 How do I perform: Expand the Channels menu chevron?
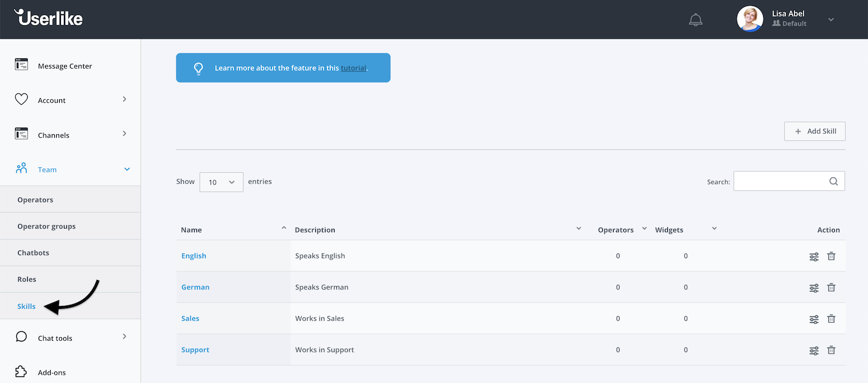(125, 133)
